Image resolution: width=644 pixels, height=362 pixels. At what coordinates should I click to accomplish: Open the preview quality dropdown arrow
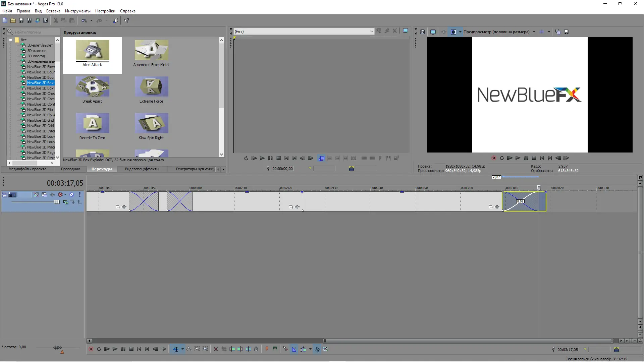coord(534,32)
